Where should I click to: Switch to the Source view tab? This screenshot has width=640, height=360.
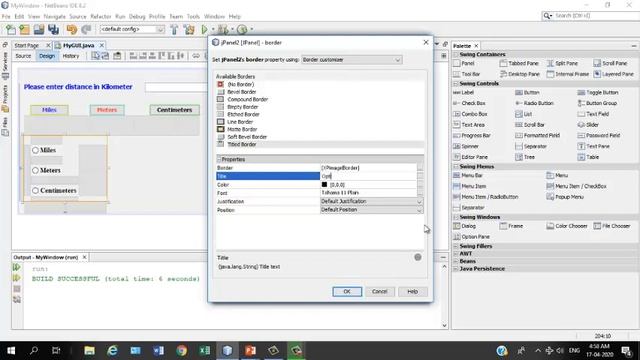[23, 56]
